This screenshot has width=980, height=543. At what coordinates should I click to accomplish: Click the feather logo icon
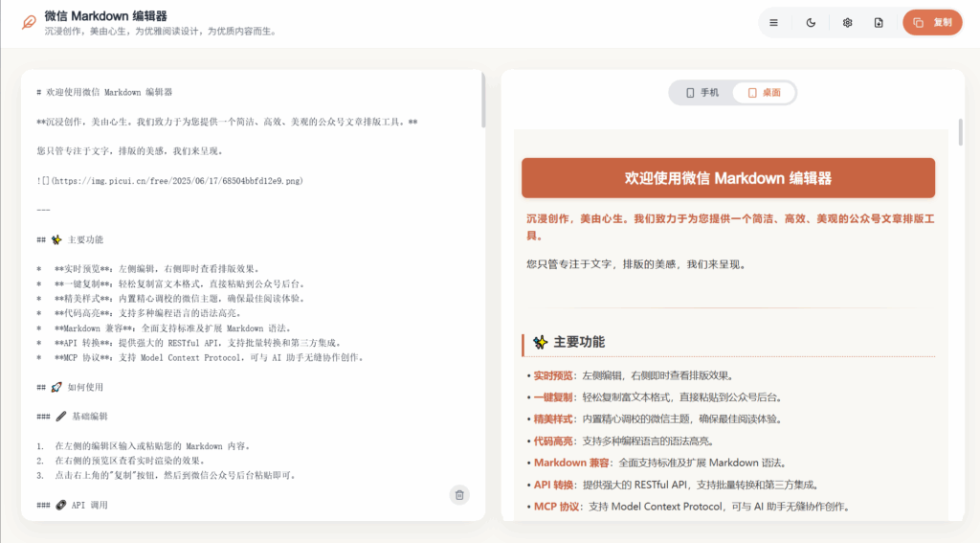pos(29,23)
